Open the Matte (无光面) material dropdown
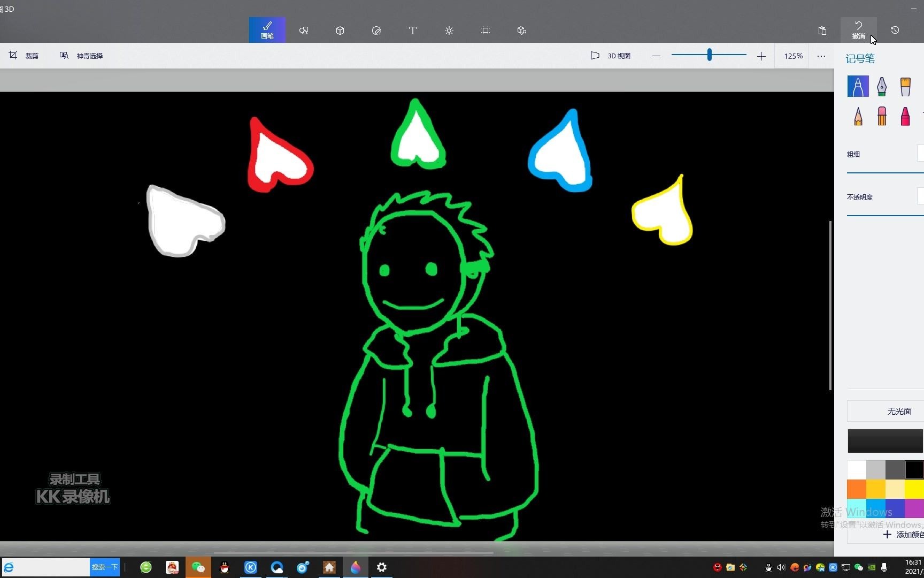Viewport: 924px width, 578px height. [x=885, y=411]
